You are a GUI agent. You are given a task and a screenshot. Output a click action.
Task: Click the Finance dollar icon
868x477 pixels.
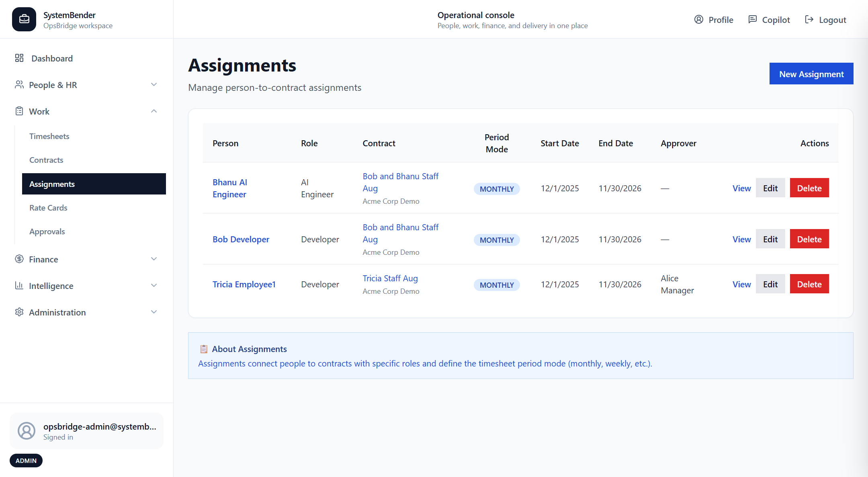pyautogui.click(x=19, y=259)
